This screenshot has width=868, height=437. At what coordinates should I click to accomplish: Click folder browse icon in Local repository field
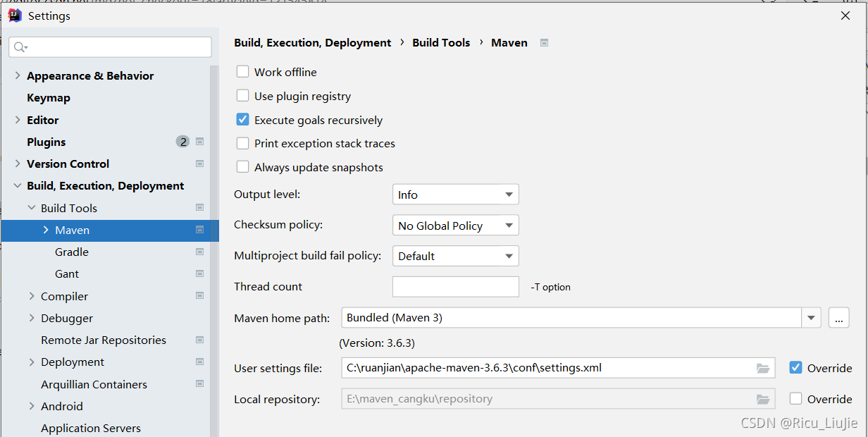[x=763, y=399]
